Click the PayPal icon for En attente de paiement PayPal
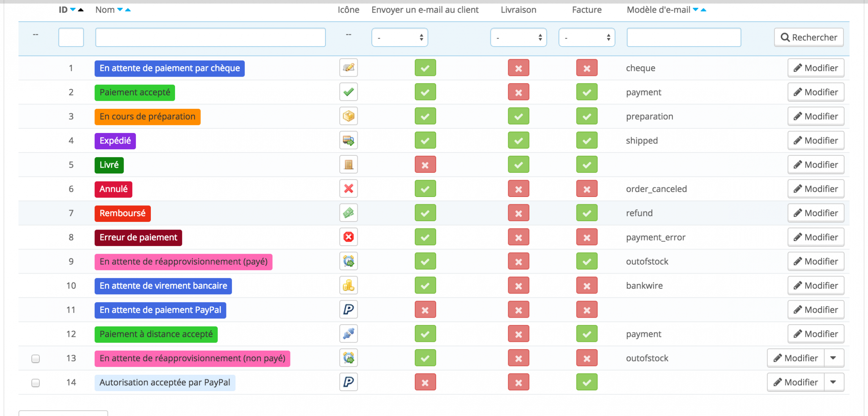Screen dimensions: 868x416 tap(348, 310)
